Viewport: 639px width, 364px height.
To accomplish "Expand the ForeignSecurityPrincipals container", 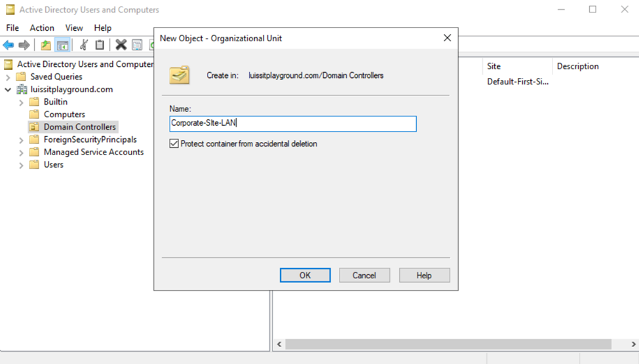I will tap(21, 140).
